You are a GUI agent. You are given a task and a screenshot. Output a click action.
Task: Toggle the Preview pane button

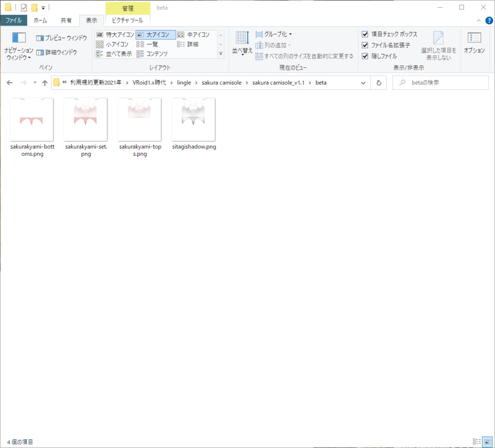click(61, 38)
